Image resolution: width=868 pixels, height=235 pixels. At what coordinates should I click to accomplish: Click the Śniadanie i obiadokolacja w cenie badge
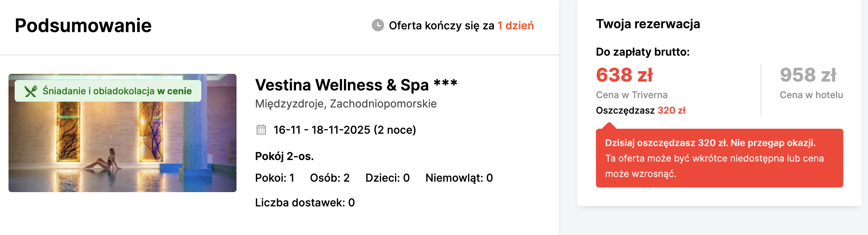(x=109, y=92)
